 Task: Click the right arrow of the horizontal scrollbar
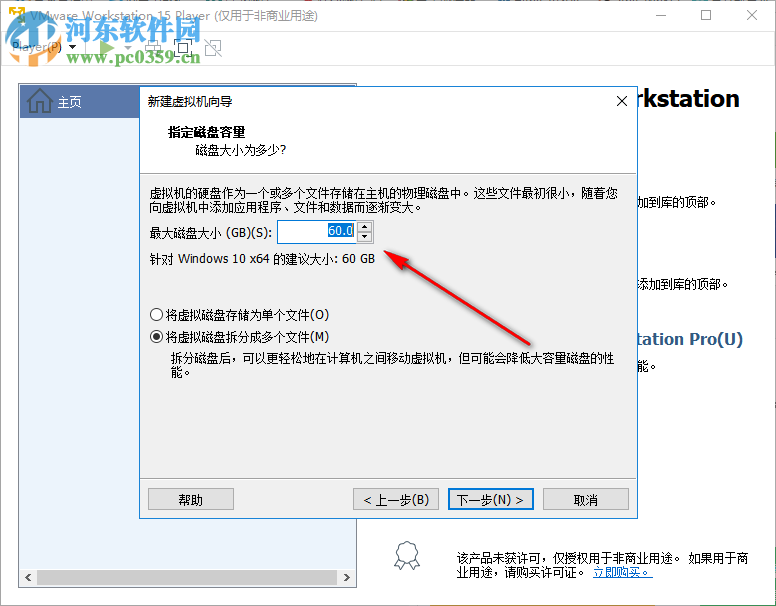[x=346, y=577]
